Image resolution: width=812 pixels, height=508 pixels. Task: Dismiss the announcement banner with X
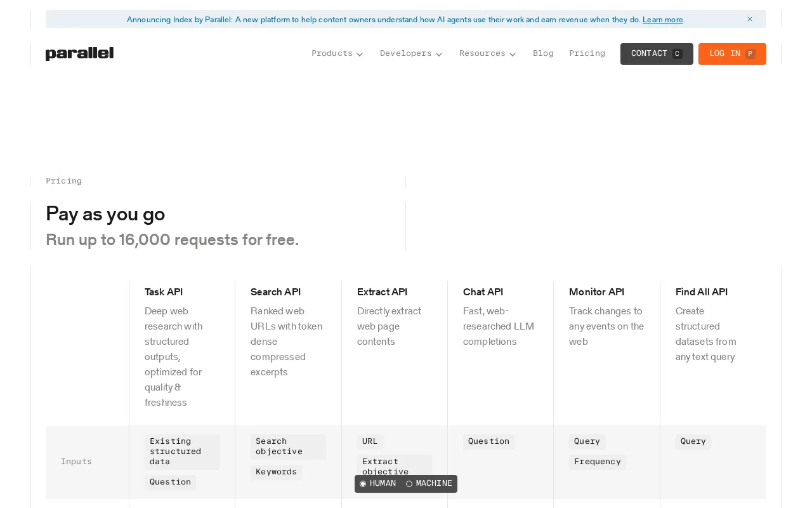coord(750,19)
